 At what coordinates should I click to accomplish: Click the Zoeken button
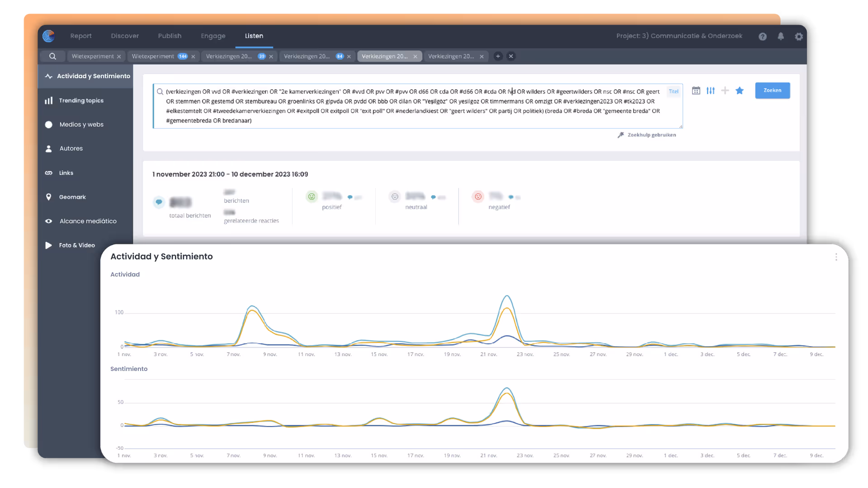click(773, 90)
